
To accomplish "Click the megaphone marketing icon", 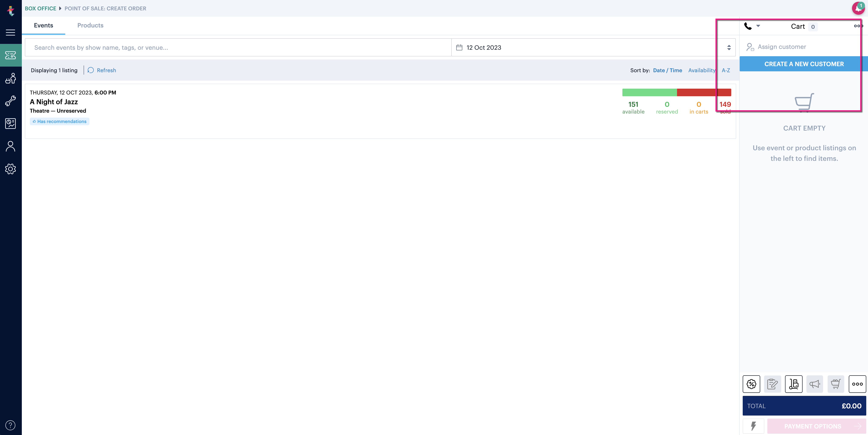I will pos(815,384).
